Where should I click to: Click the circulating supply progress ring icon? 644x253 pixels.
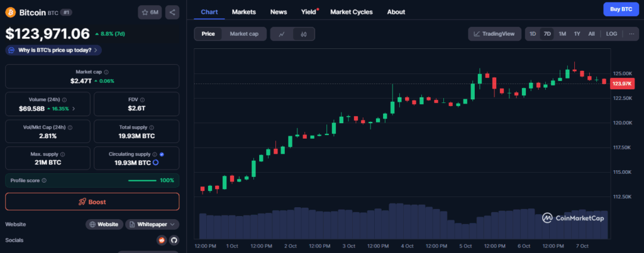[156, 163]
